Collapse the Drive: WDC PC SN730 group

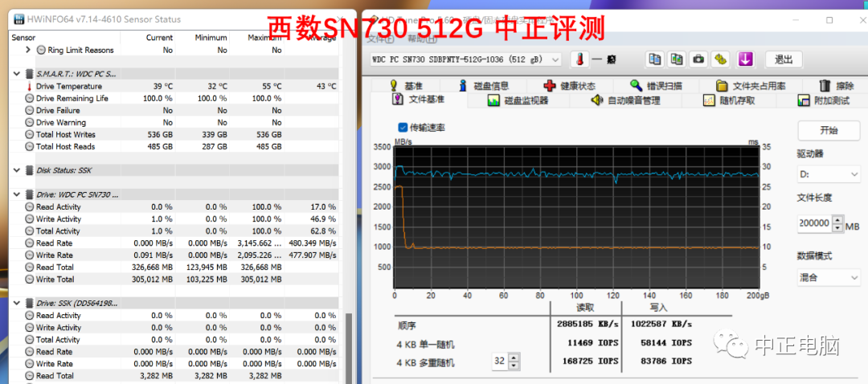16,194
